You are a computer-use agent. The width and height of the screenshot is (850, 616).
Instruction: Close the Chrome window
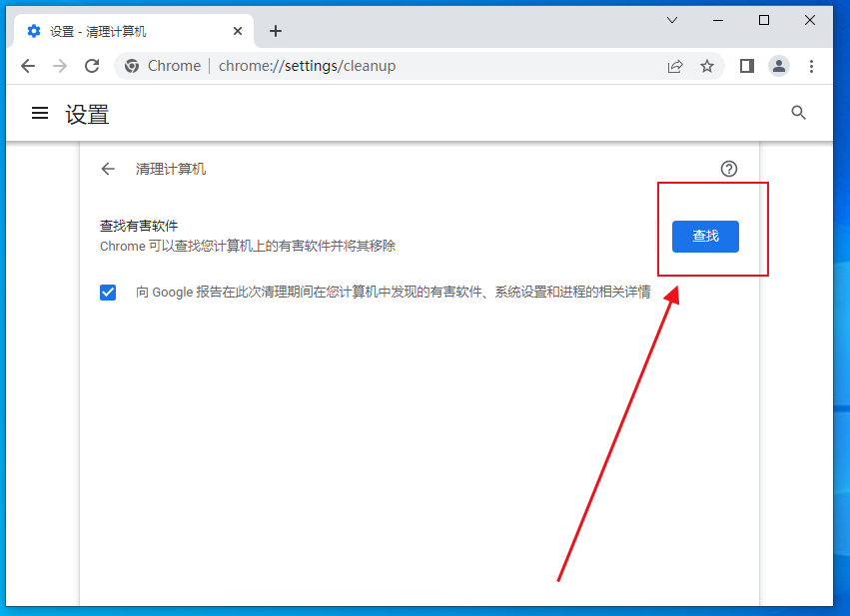pos(810,20)
